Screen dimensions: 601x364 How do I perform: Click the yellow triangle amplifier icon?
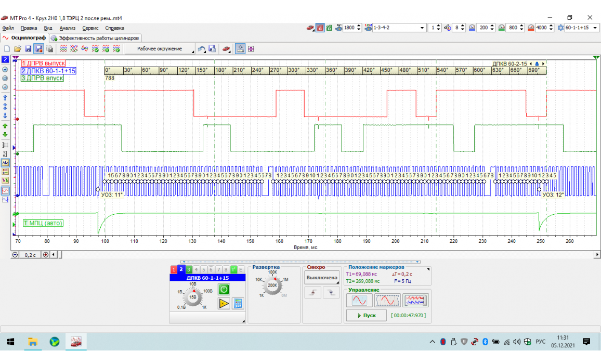tap(224, 304)
